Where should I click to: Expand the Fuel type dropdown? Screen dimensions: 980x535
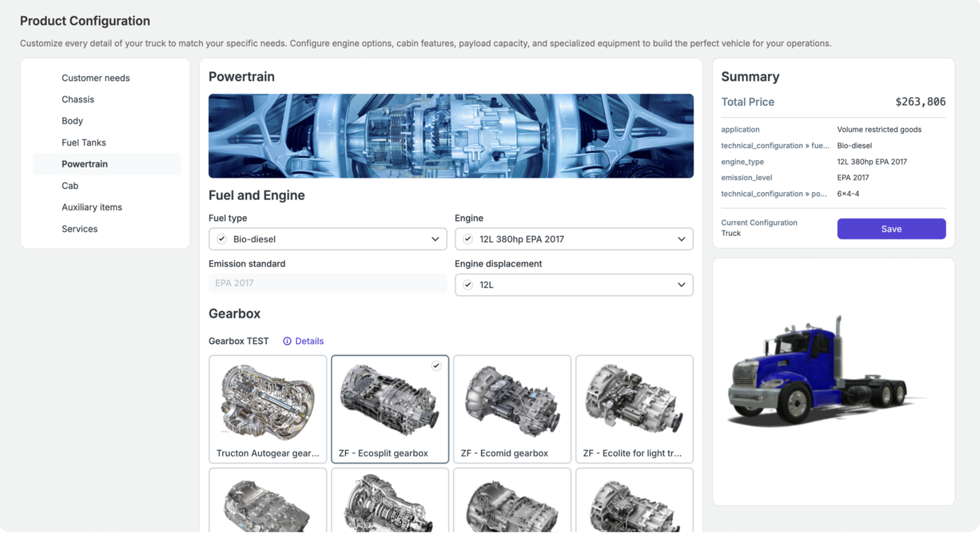[435, 239]
